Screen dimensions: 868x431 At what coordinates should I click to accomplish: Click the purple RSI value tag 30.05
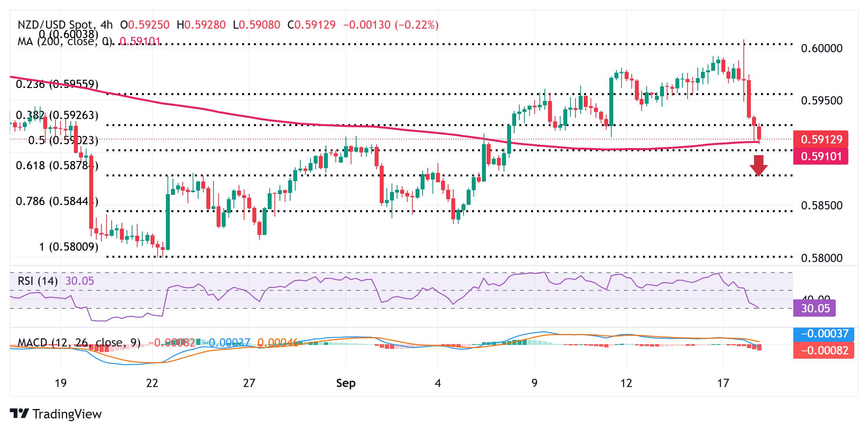[815, 308]
